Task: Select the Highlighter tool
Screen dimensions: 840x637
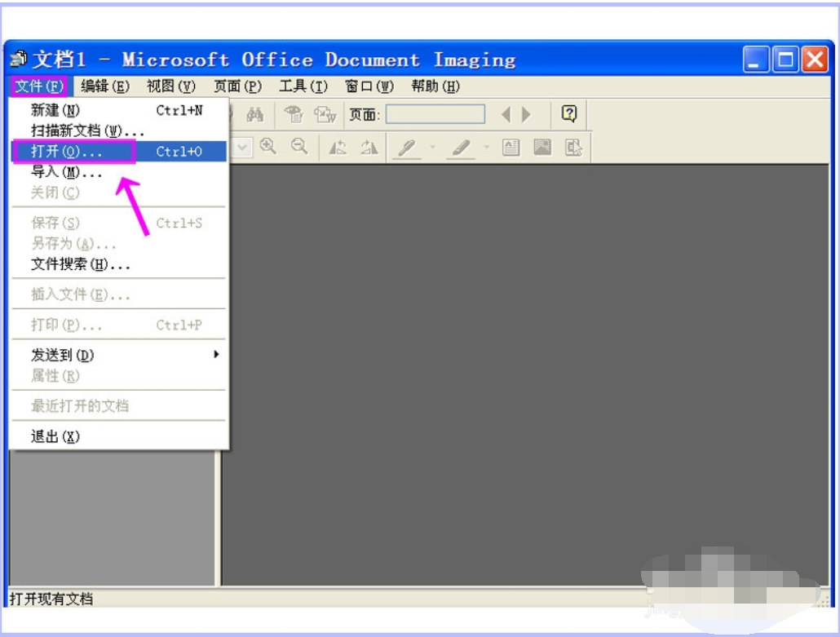Action: (x=462, y=148)
